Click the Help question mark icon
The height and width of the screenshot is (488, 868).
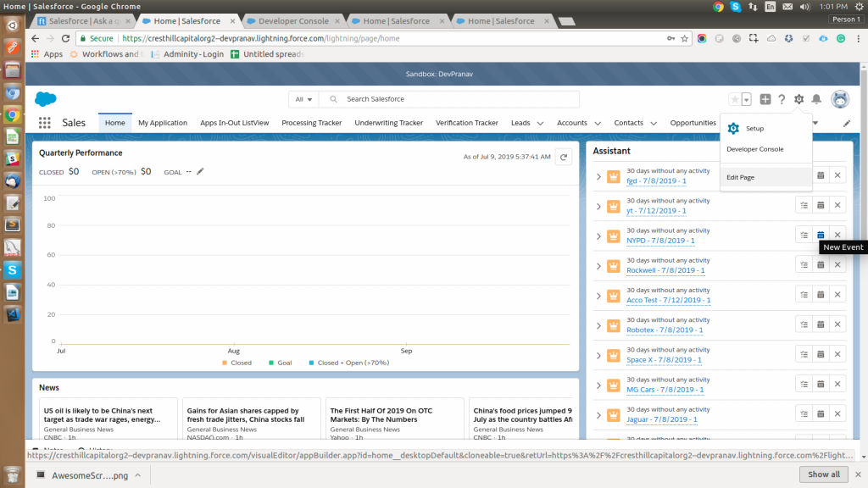(x=782, y=99)
